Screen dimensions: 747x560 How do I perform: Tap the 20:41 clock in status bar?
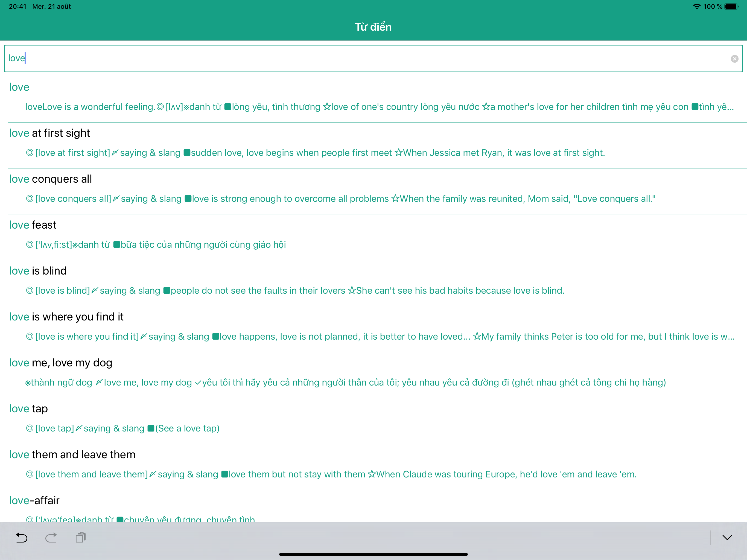coord(17,7)
